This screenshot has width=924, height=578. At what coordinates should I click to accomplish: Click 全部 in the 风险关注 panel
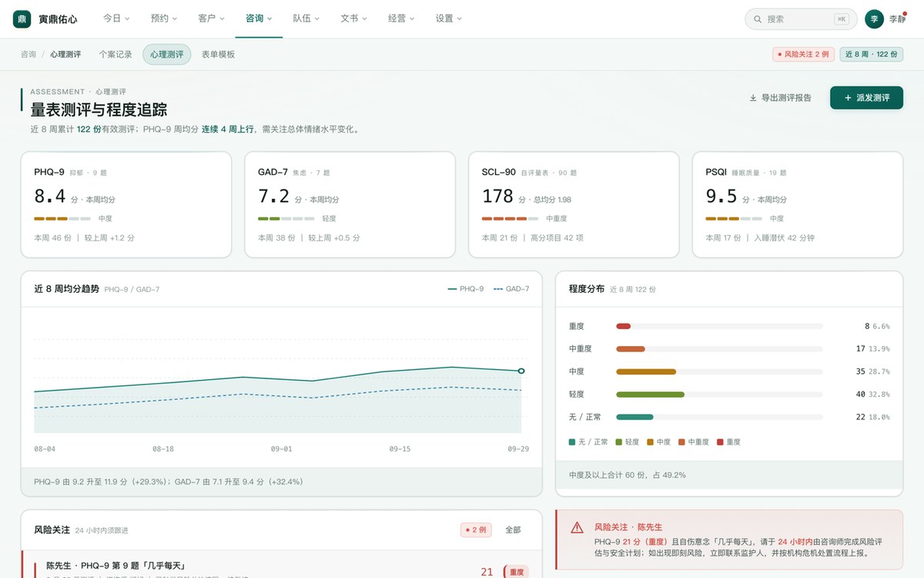click(x=513, y=530)
